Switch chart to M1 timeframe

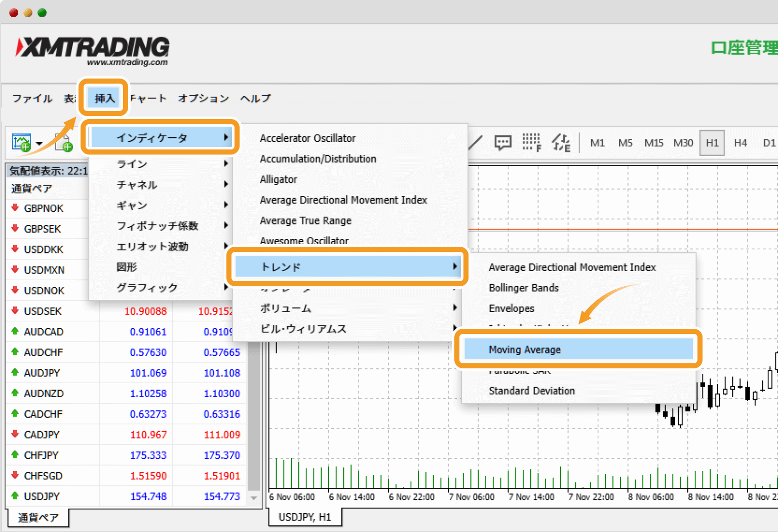point(598,143)
